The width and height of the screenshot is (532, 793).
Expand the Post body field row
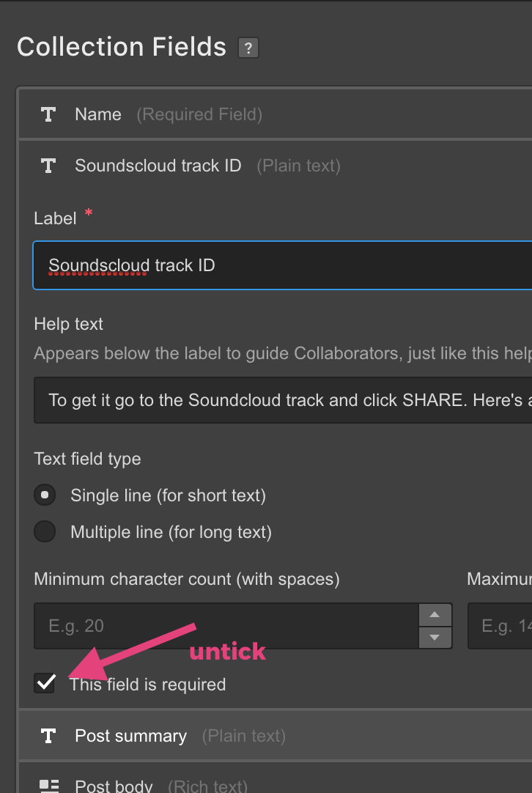(x=276, y=779)
